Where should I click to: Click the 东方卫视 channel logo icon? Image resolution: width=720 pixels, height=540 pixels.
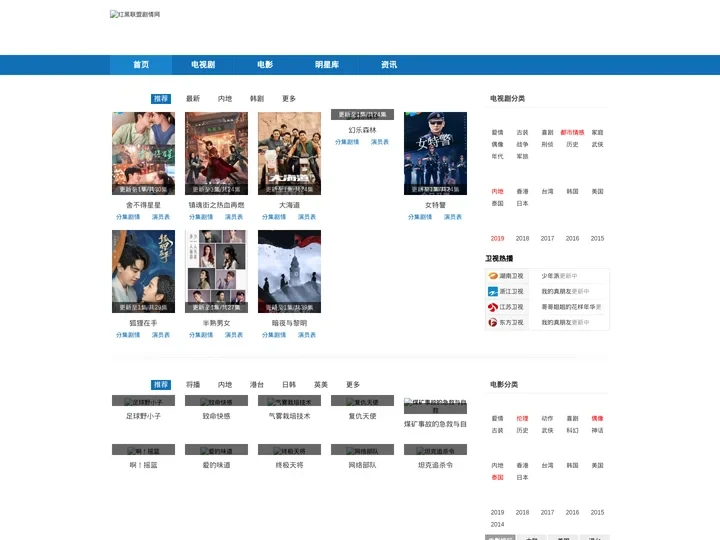coord(493,323)
